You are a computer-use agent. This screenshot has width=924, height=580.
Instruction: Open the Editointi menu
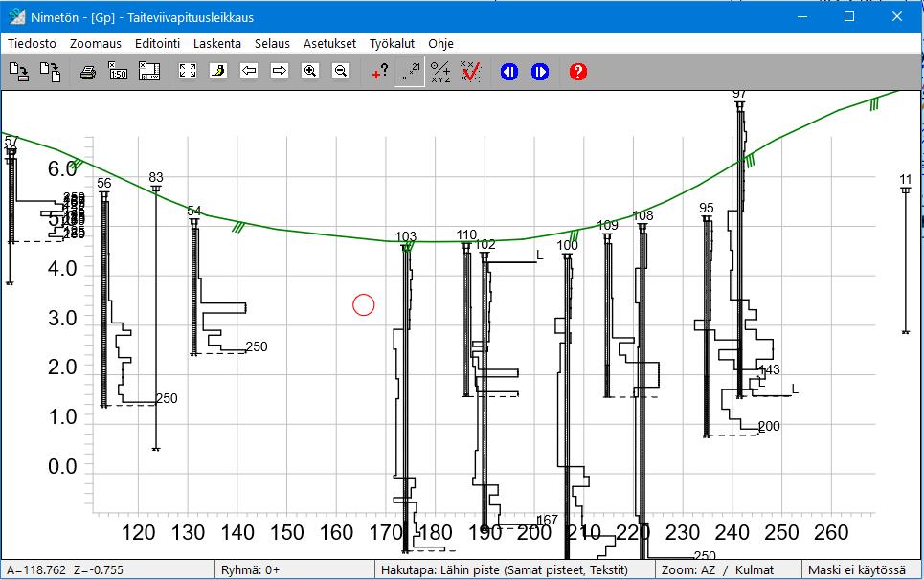click(x=157, y=44)
